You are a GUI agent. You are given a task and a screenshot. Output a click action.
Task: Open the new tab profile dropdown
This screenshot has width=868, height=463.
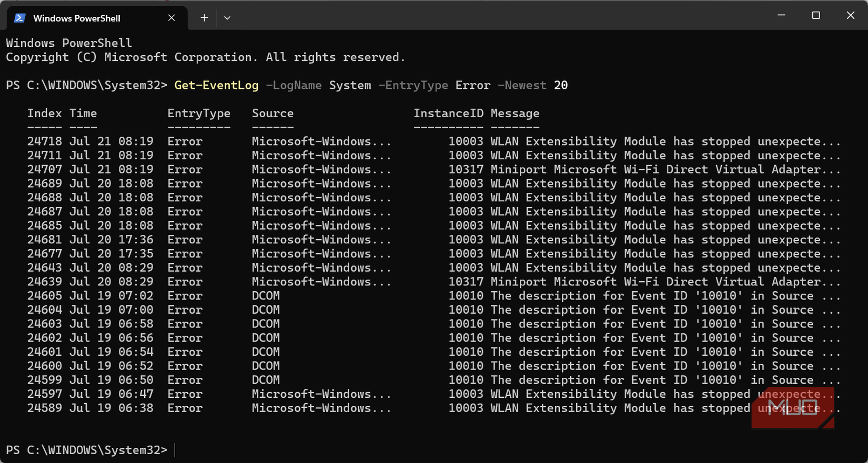click(227, 18)
